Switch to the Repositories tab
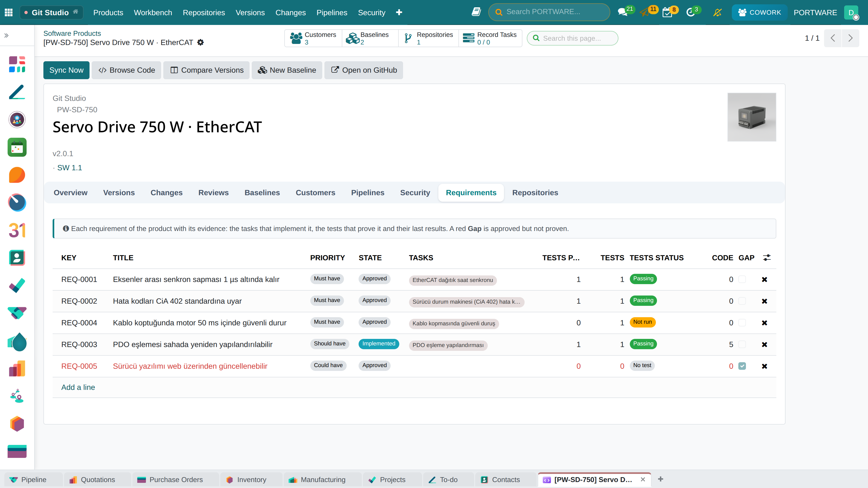Image resolution: width=868 pixels, height=488 pixels. coord(535,193)
